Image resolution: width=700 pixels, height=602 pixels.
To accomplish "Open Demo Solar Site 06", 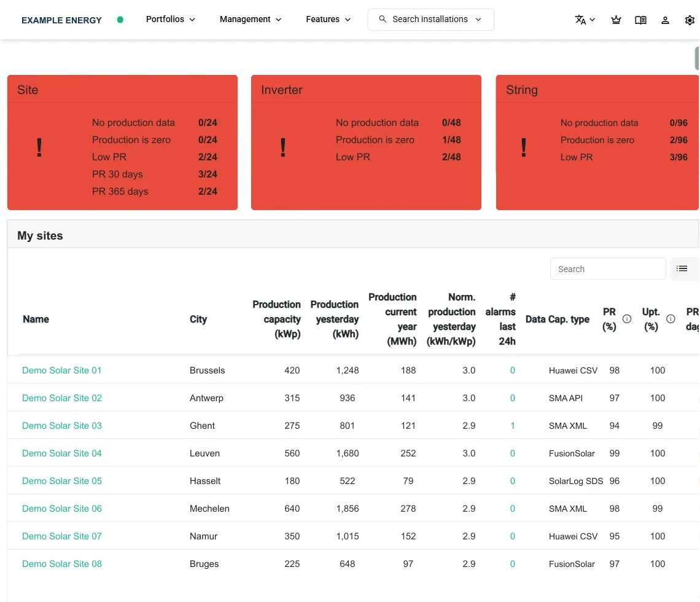I will [x=61, y=509].
